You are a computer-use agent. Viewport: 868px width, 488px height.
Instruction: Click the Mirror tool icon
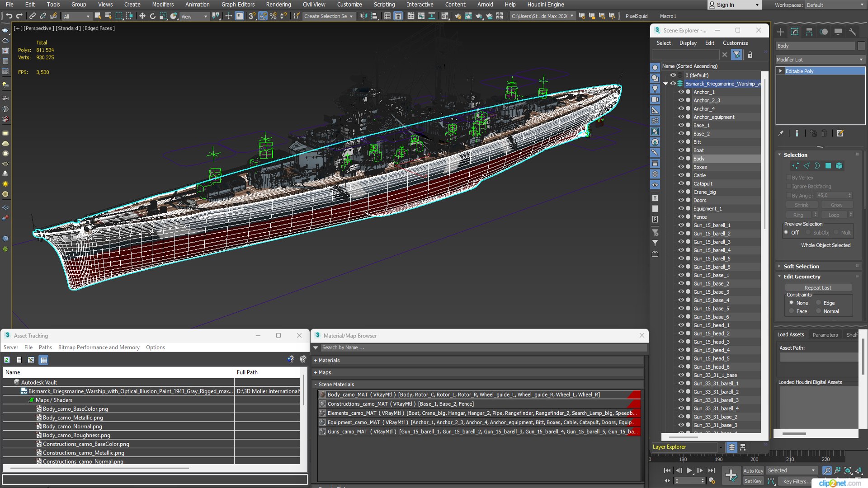coord(363,16)
